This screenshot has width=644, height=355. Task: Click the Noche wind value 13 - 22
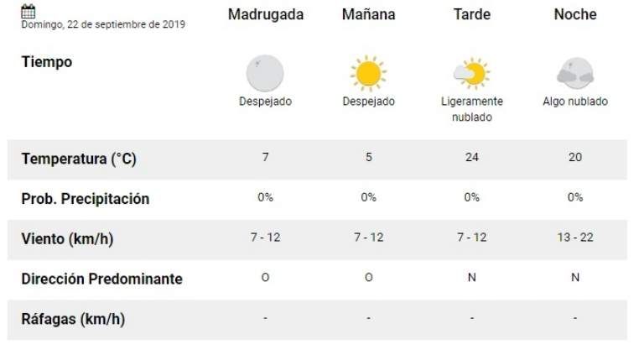coord(575,238)
